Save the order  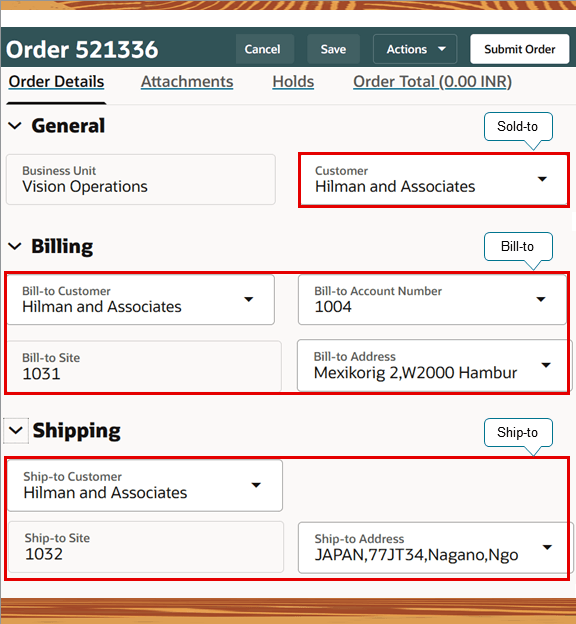pos(333,49)
